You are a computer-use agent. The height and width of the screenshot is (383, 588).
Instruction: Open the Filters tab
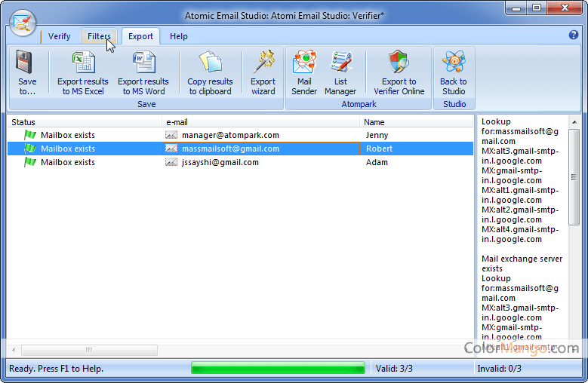pos(99,36)
